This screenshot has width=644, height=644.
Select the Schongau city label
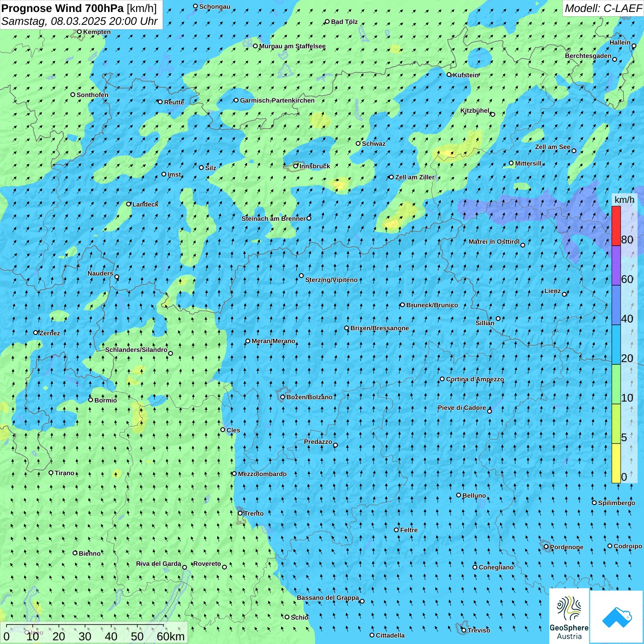click(x=215, y=6)
